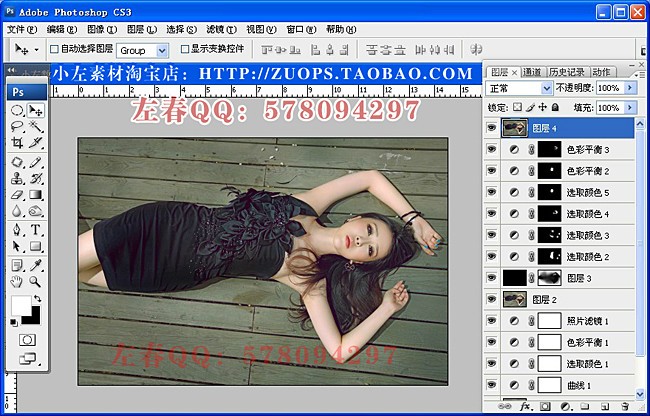Image resolution: width=650 pixels, height=416 pixels.
Task: Create new adjustment layer from panel bottom
Action: [x=565, y=406]
